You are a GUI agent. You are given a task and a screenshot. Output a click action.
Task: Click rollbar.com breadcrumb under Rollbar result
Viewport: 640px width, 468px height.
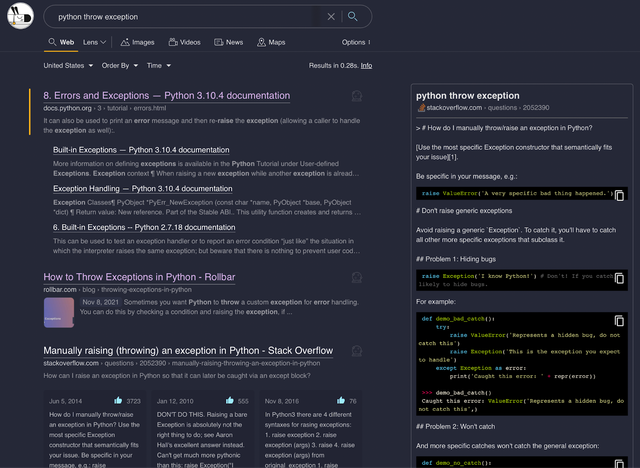(x=60, y=290)
